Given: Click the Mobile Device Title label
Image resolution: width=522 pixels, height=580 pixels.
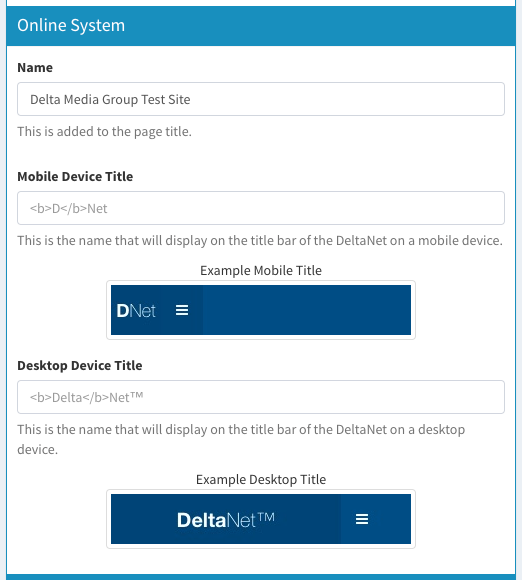Looking at the screenshot, I should (x=75, y=176).
